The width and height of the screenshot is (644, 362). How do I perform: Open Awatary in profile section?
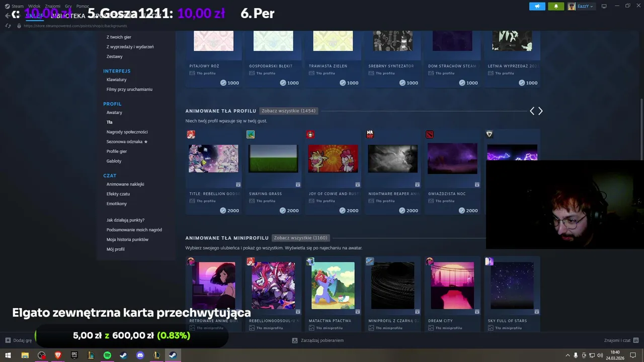point(114,113)
